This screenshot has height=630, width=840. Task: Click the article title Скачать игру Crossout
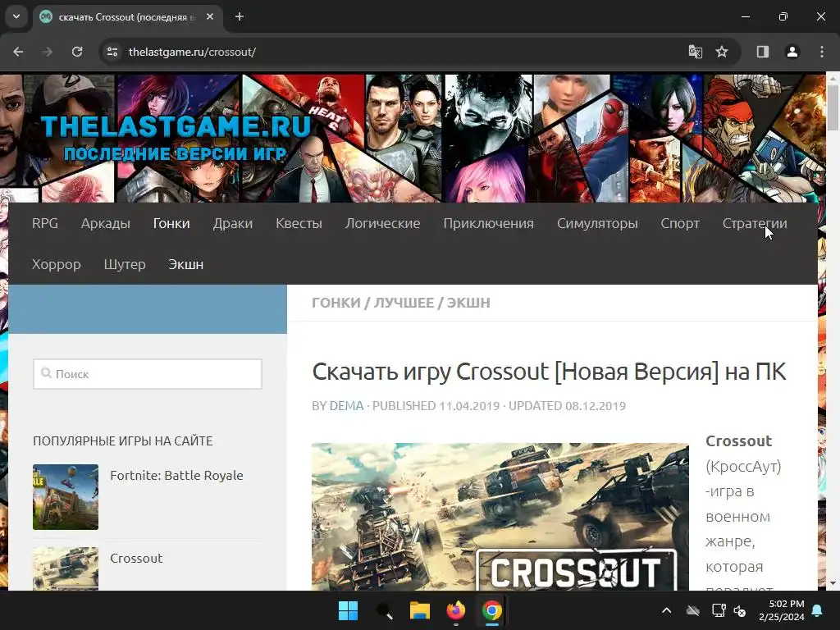coord(549,372)
